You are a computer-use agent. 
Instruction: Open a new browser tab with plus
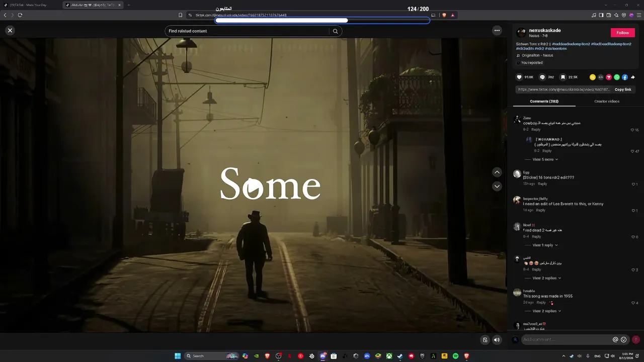129,5
